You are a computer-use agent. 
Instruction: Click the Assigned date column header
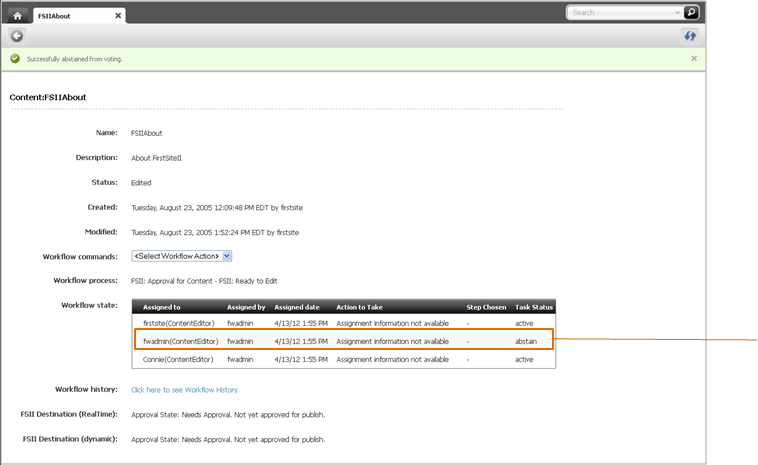click(x=297, y=307)
